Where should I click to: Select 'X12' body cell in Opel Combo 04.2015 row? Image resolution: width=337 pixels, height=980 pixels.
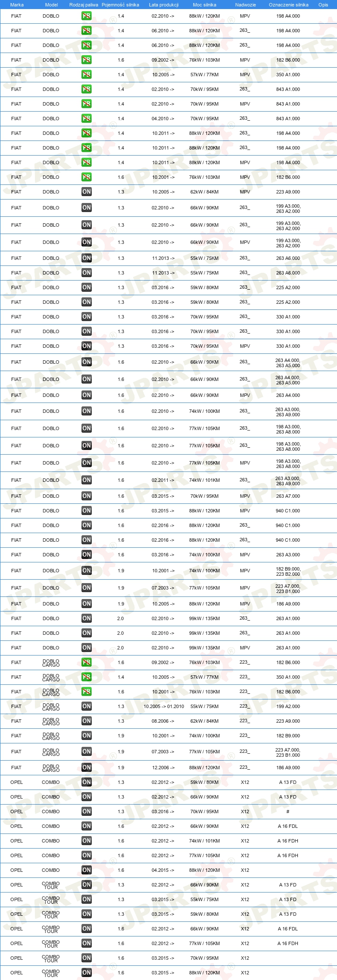pyautogui.click(x=245, y=870)
